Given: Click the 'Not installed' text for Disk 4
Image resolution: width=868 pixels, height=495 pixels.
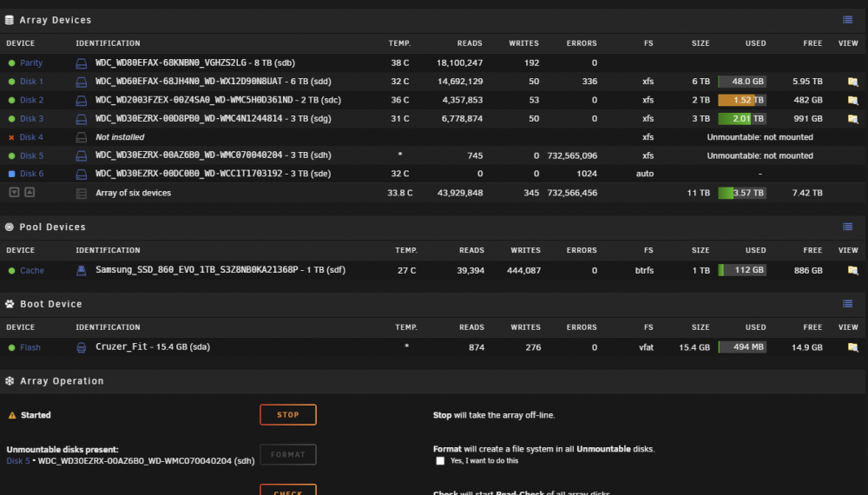Looking at the screenshot, I should tap(120, 137).
